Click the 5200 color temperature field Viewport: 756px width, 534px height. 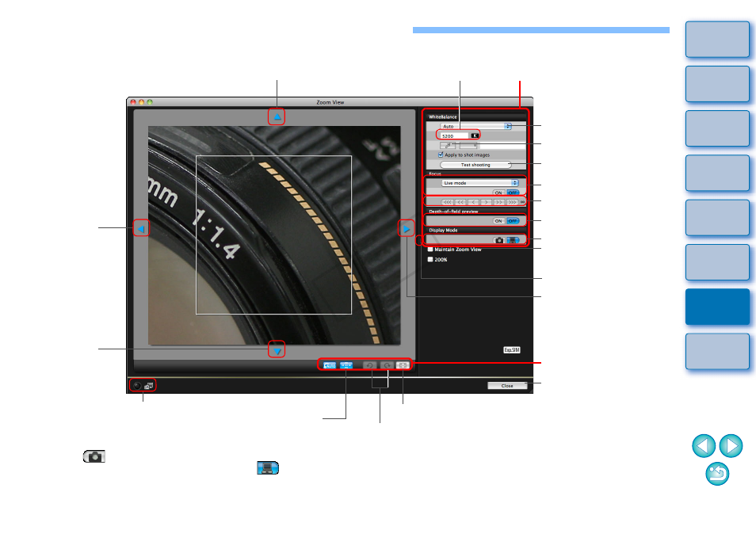coord(454,136)
